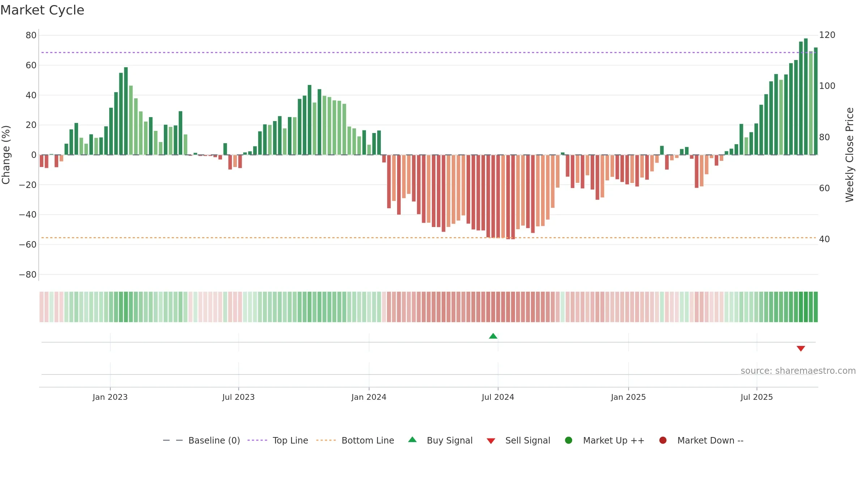Screen dimensions: 868x488
Task: Click the Jan 2024 x-axis label
Action: (369, 397)
